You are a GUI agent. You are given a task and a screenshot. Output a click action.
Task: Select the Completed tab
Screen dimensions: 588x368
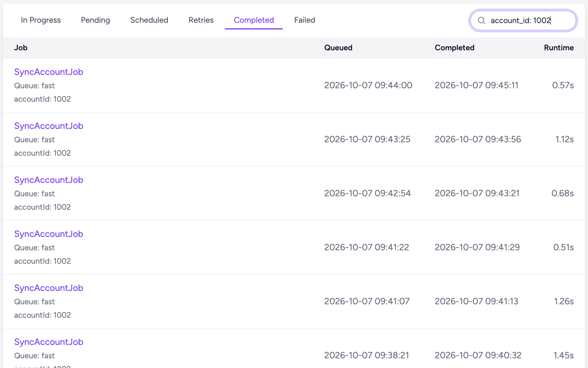pyautogui.click(x=254, y=20)
